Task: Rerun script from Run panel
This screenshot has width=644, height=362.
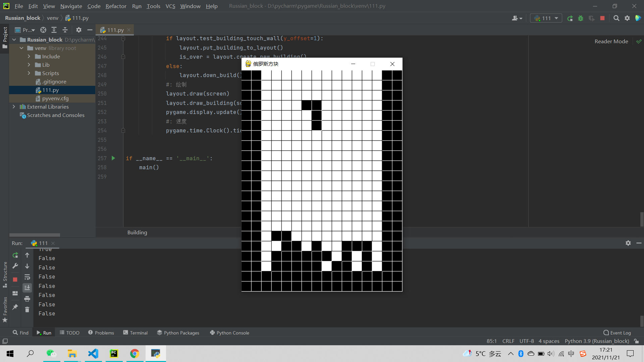Action: [x=15, y=255]
